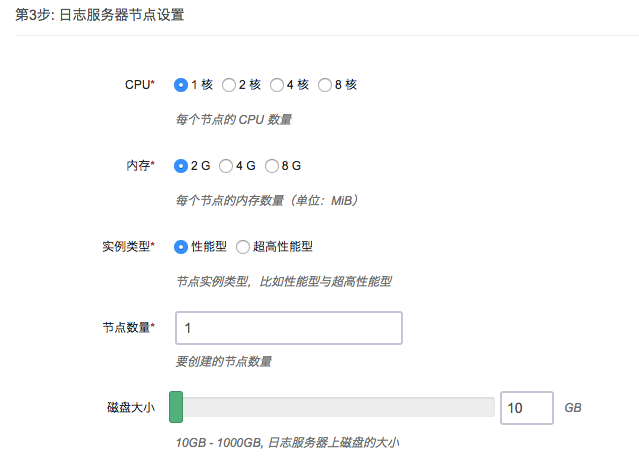Click the 实例类型 field label
Viewport: 639px width, 467px height.
coord(128,246)
